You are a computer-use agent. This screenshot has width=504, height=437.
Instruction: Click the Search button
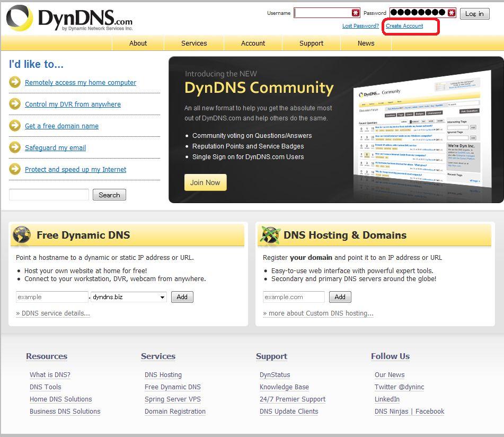click(x=109, y=195)
